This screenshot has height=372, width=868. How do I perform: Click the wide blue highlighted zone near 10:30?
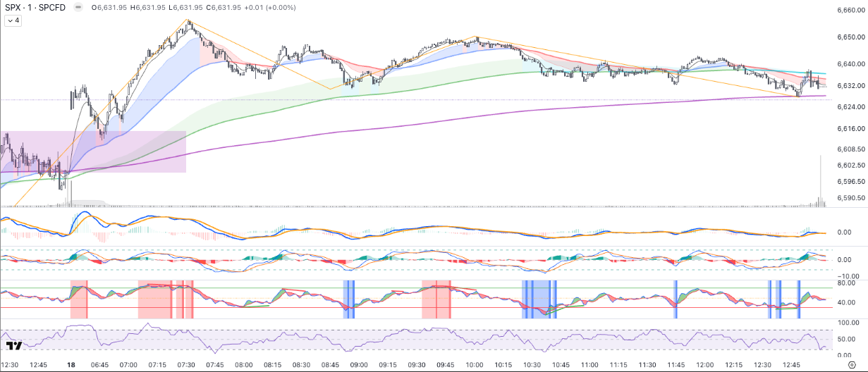coord(539,299)
